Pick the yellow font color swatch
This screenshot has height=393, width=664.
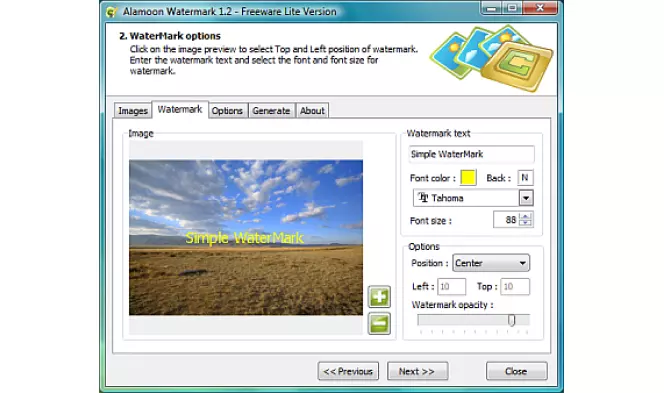468,178
